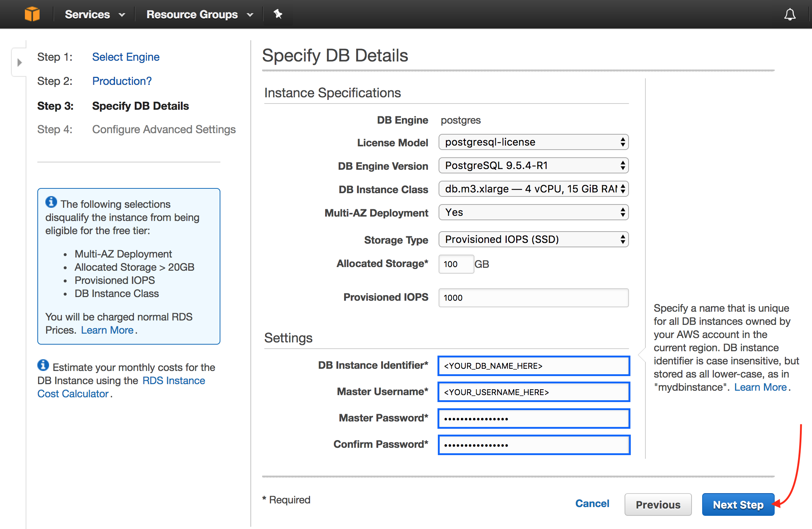The image size is (812, 529).
Task: Click the Cancel link
Action: [x=592, y=503]
